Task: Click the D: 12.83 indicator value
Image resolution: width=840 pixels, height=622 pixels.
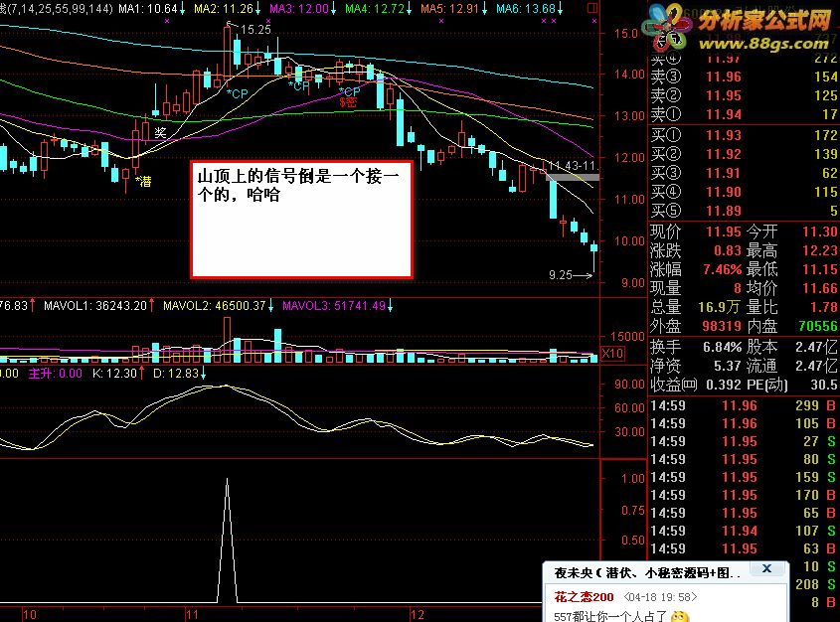Action: tap(180, 373)
